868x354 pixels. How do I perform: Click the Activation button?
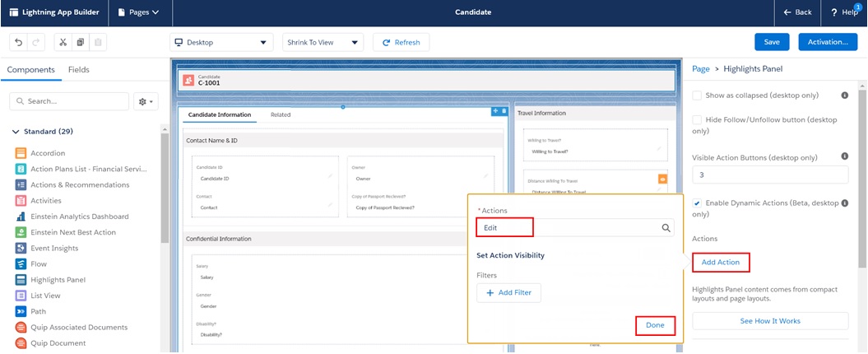click(828, 42)
